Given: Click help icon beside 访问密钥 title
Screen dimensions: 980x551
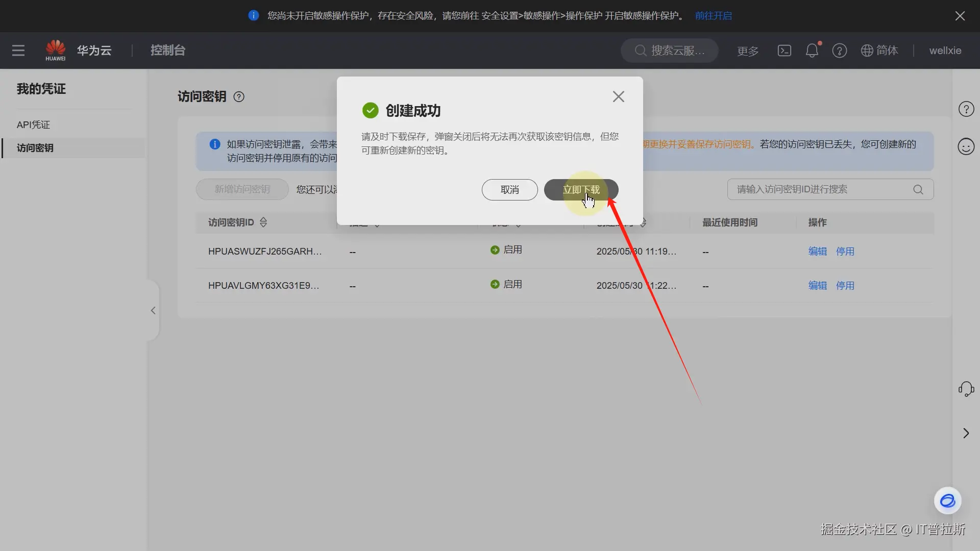Looking at the screenshot, I should tap(239, 97).
